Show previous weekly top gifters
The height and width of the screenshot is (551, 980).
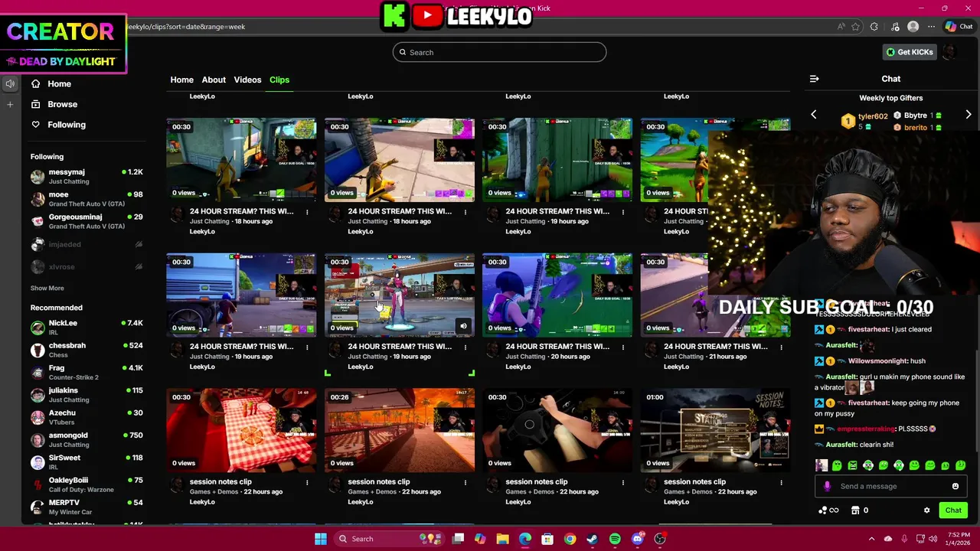(x=814, y=115)
